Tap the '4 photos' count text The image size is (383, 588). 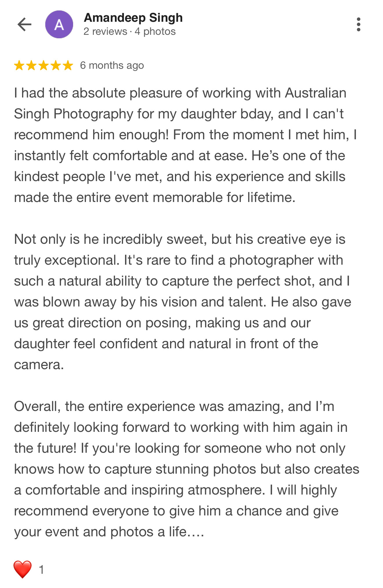[x=155, y=31]
